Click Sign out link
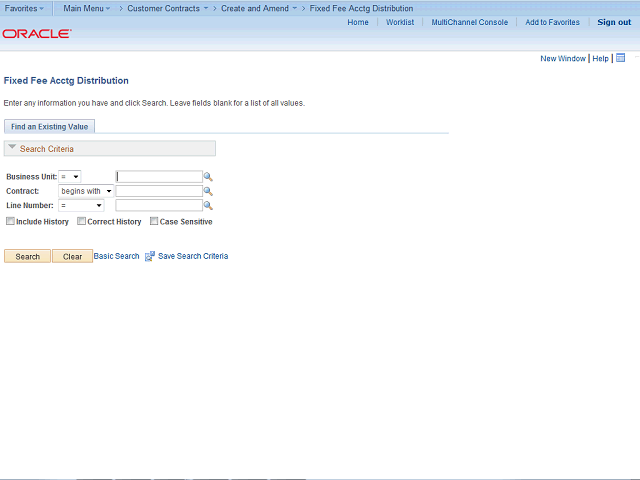Screen dimensions: 640x480 (x=614, y=22)
